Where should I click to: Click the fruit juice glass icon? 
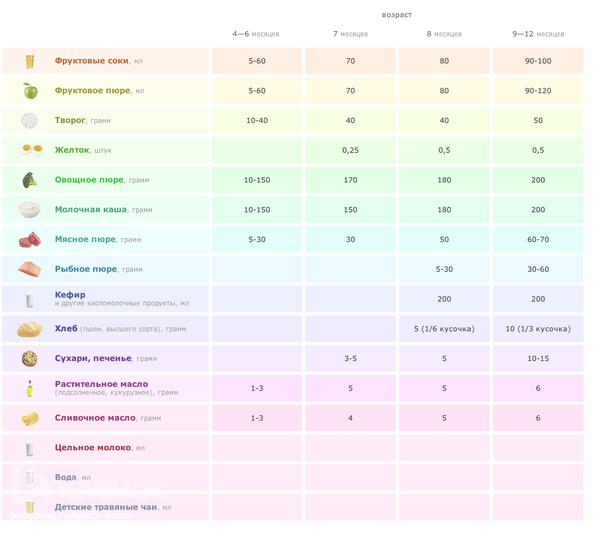[29, 62]
